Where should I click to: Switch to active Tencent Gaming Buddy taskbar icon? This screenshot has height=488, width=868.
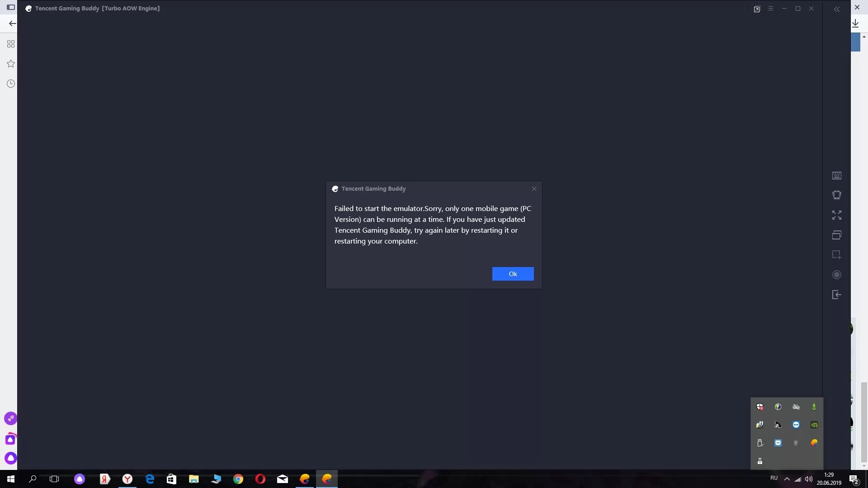[327, 479]
